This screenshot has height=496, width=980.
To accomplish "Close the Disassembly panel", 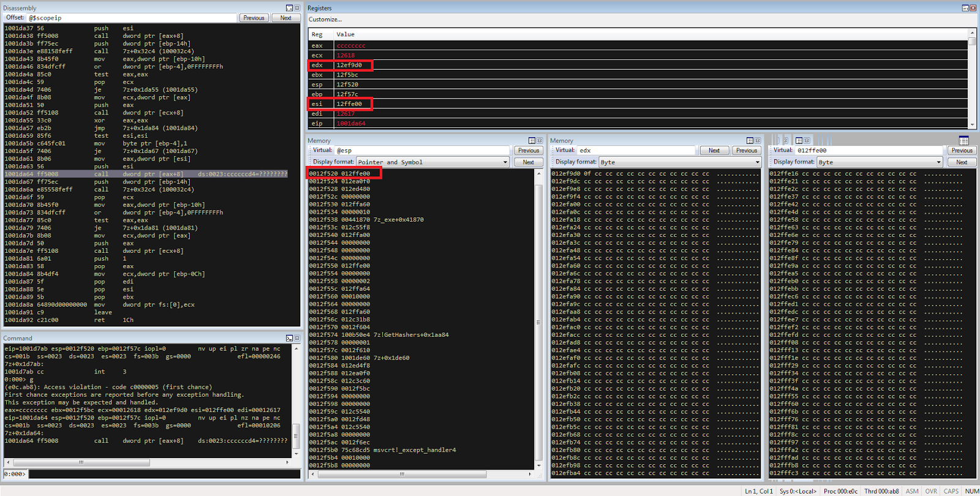I will click(x=297, y=8).
